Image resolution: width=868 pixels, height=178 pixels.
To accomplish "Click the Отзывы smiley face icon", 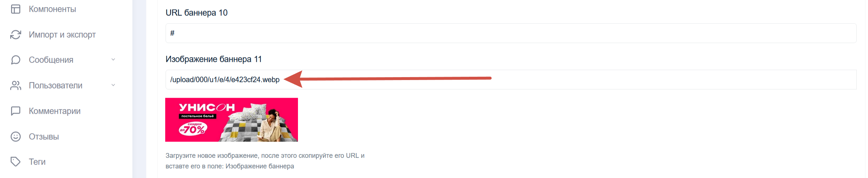I will pos(16,137).
